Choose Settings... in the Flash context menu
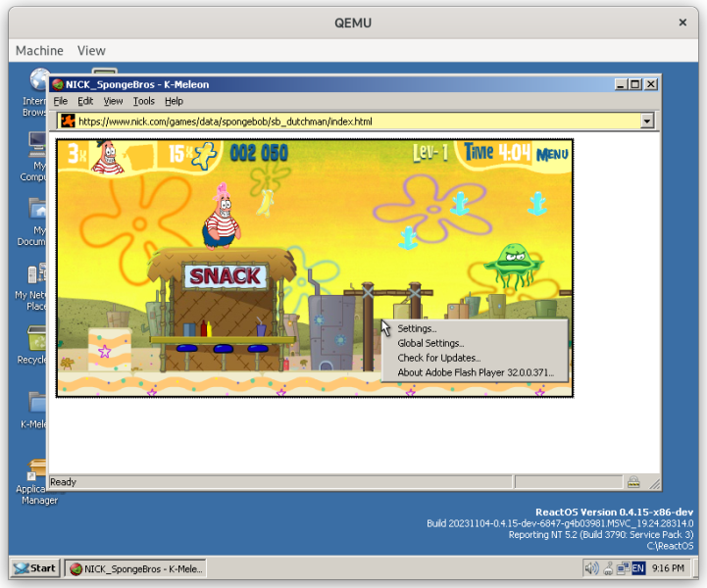 coord(475,328)
